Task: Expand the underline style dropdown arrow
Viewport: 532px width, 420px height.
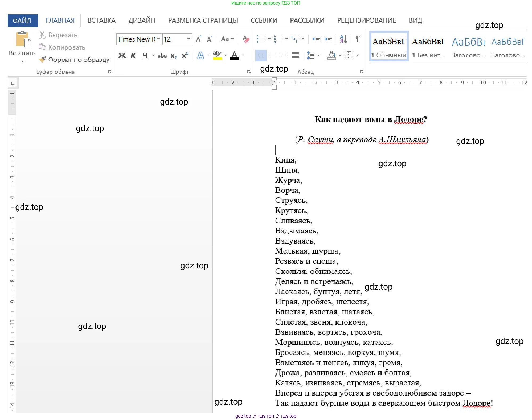Action: point(153,55)
